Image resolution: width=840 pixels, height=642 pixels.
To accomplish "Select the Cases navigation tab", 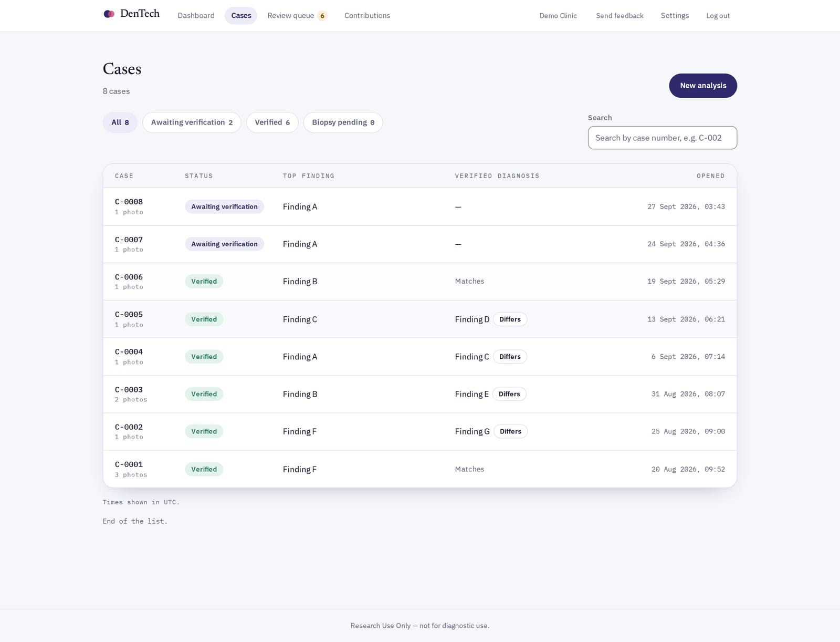I will 241,16.
